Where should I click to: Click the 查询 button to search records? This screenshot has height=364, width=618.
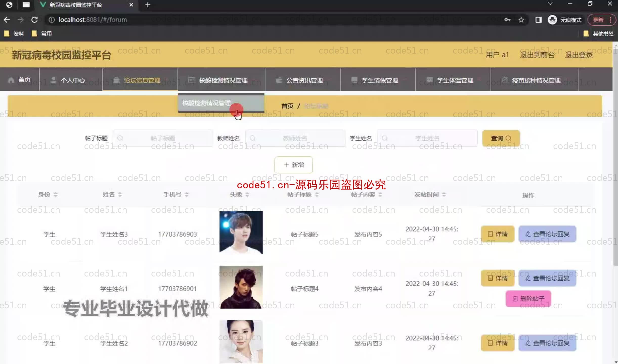[x=501, y=138]
